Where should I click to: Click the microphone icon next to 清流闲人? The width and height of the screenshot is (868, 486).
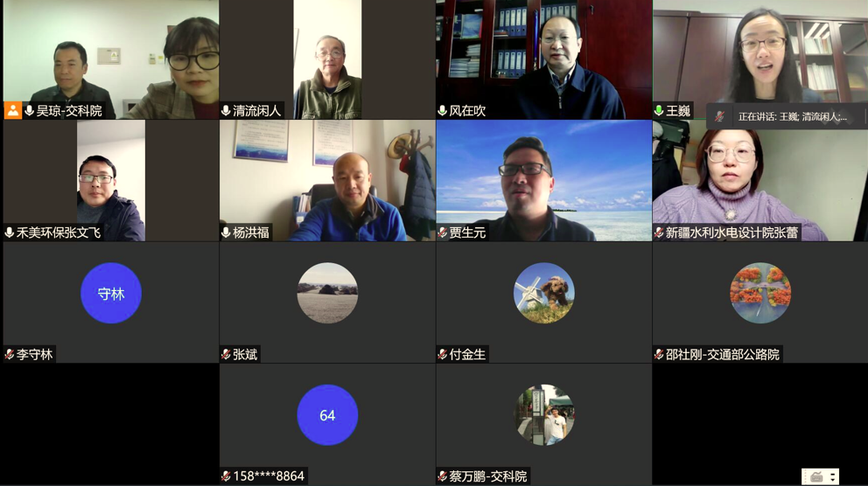[226, 111]
